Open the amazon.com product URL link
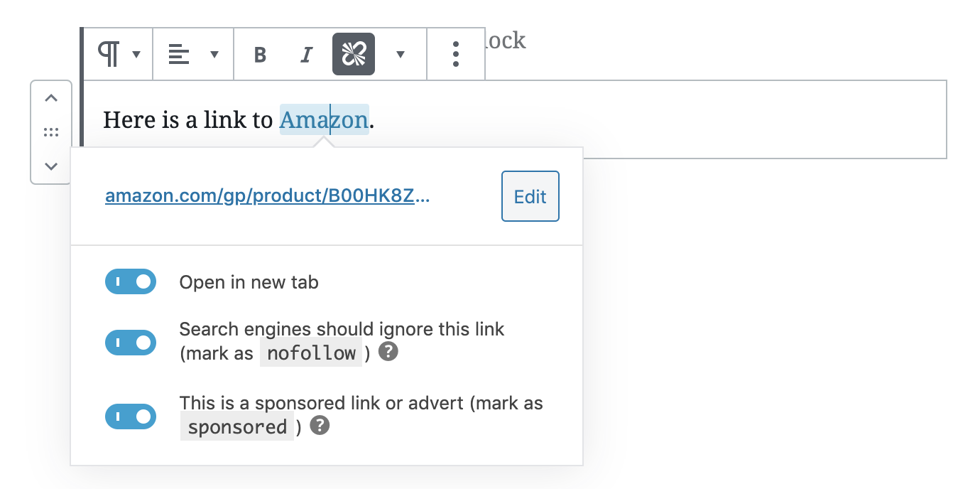This screenshot has height=489, width=980. (x=267, y=197)
